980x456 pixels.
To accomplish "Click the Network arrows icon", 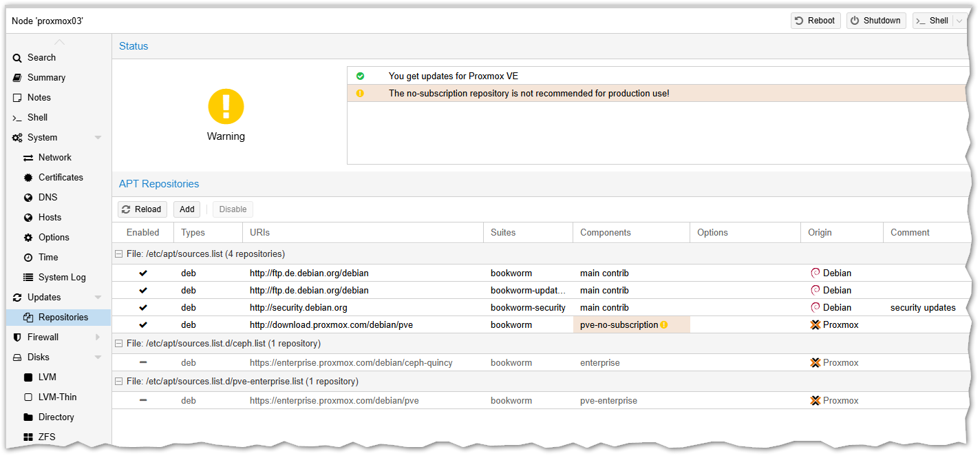I will [28, 158].
